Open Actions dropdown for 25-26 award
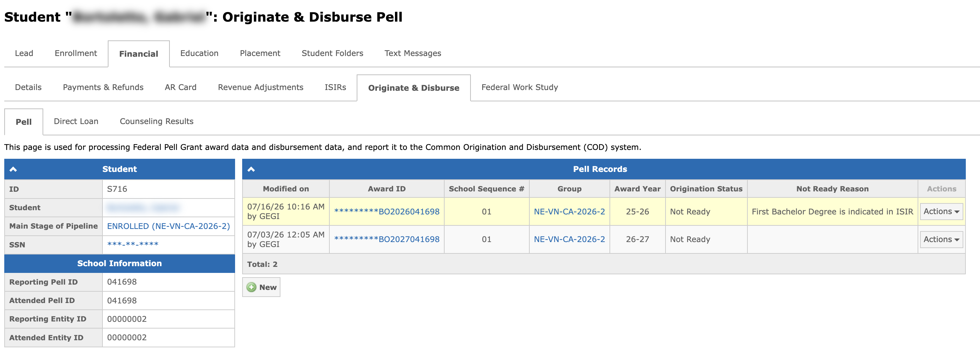The width and height of the screenshot is (980, 353). tap(941, 212)
